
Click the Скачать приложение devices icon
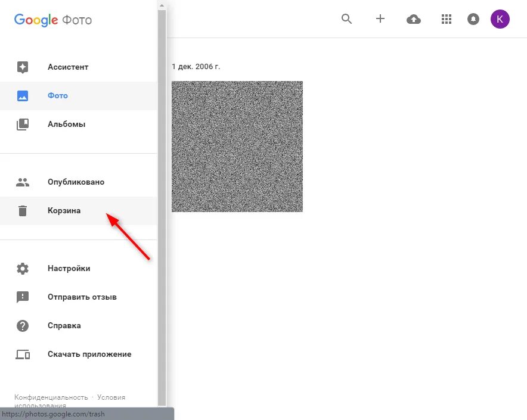23,354
